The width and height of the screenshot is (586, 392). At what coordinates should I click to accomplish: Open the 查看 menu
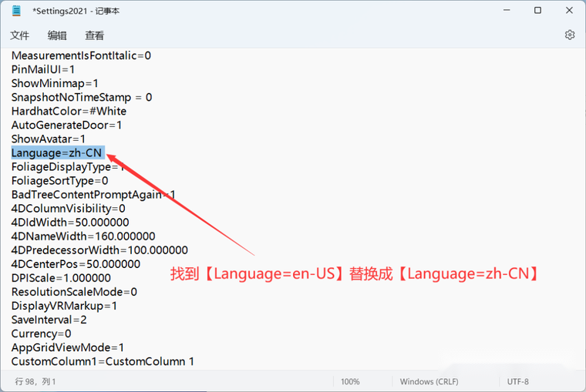tap(94, 35)
